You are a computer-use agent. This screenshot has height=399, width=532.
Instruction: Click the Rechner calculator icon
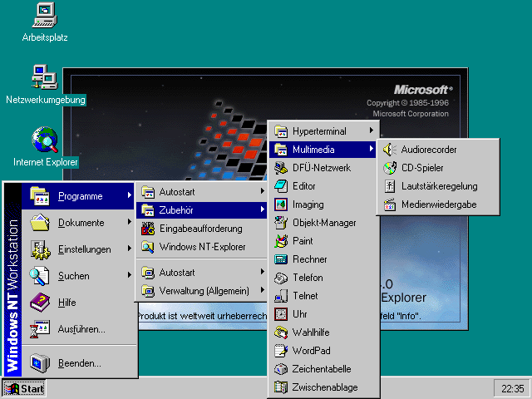(x=281, y=259)
